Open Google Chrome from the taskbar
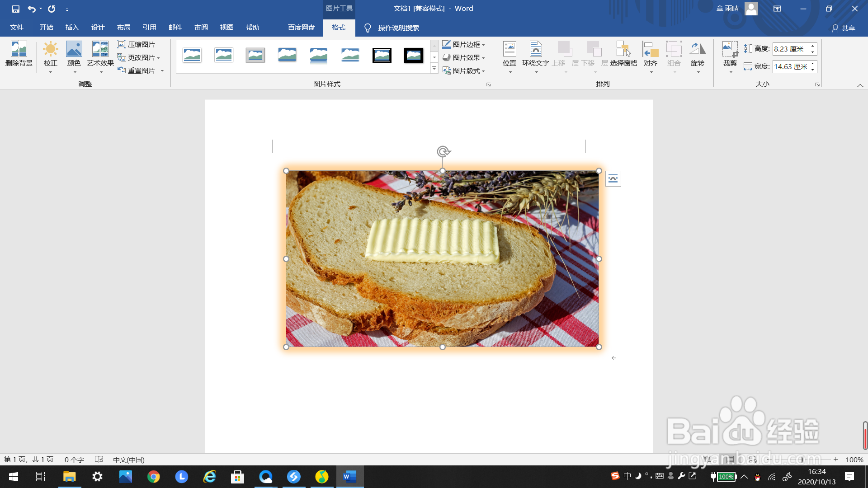This screenshot has width=868, height=488. click(x=154, y=477)
